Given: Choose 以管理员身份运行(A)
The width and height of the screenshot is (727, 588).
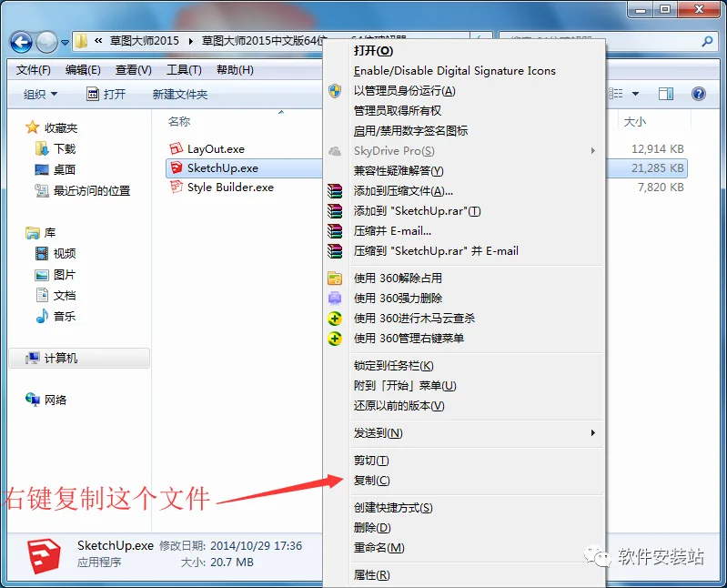Looking at the screenshot, I should [464, 90].
